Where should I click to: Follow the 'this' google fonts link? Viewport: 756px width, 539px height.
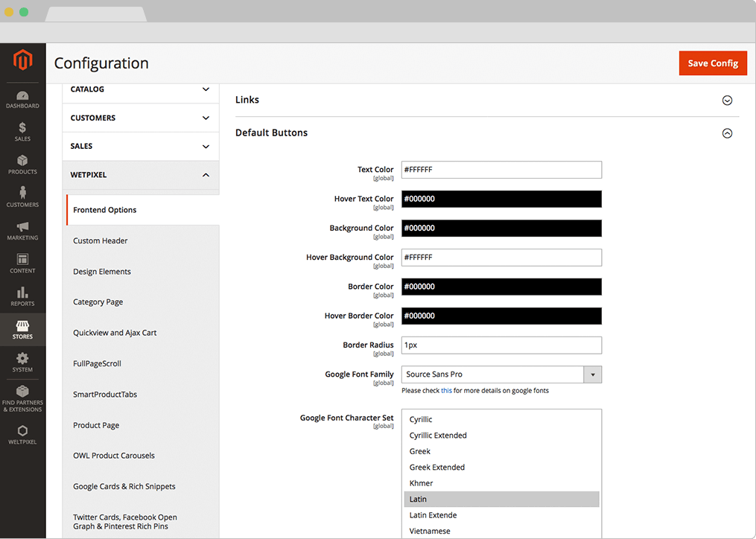pyautogui.click(x=446, y=391)
